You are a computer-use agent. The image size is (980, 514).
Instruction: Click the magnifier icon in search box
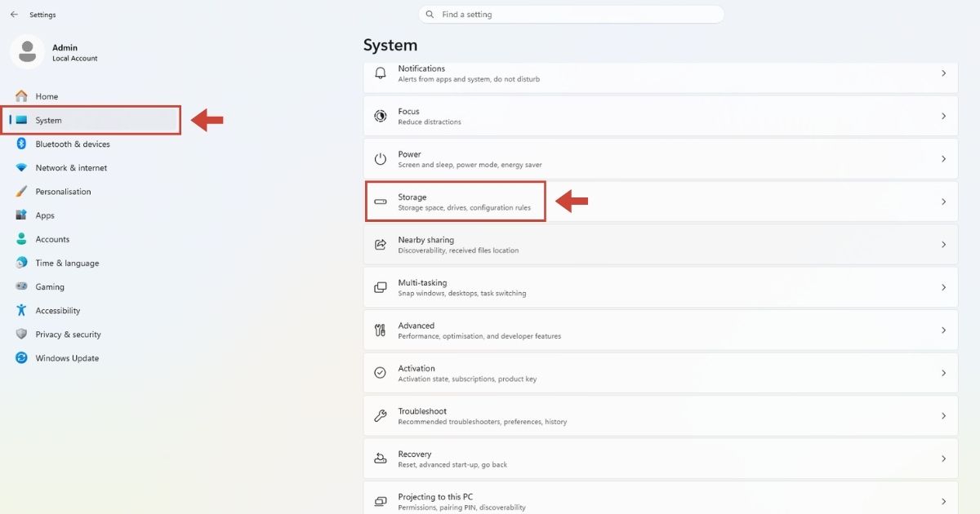click(x=430, y=15)
